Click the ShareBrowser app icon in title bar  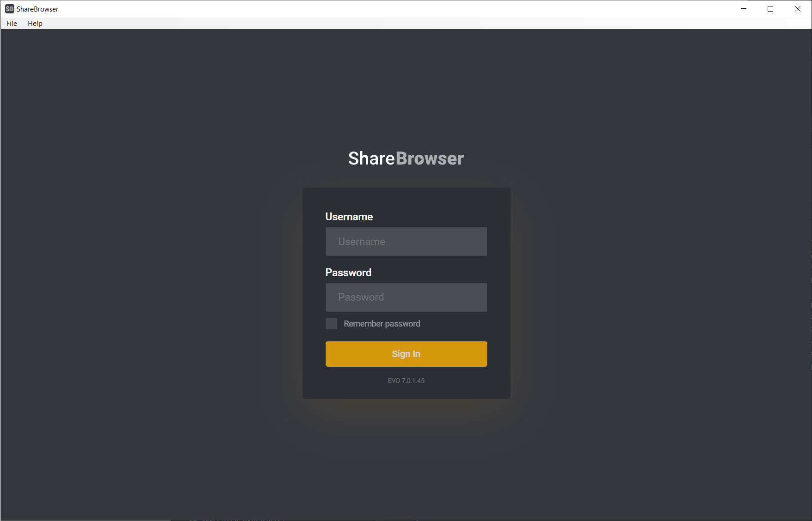click(10, 9)
